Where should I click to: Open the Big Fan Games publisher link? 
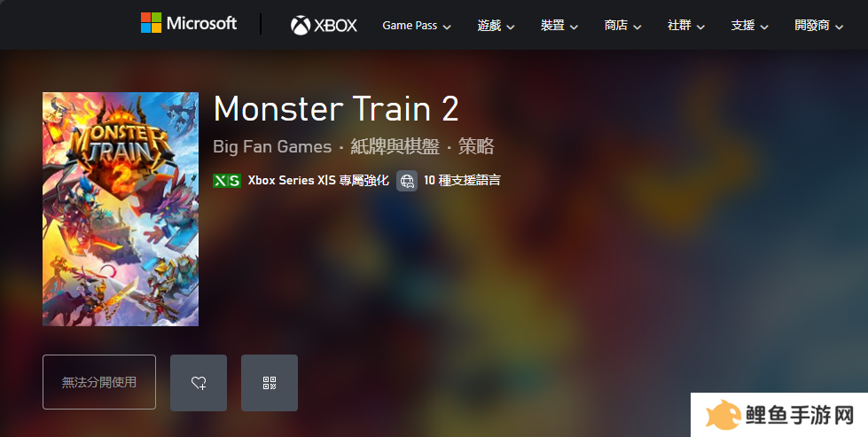tap(272, 146)
